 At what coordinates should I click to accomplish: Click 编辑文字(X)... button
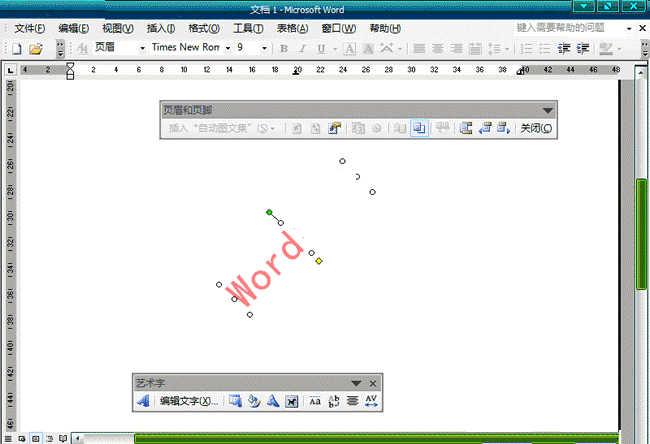(189, 401)
